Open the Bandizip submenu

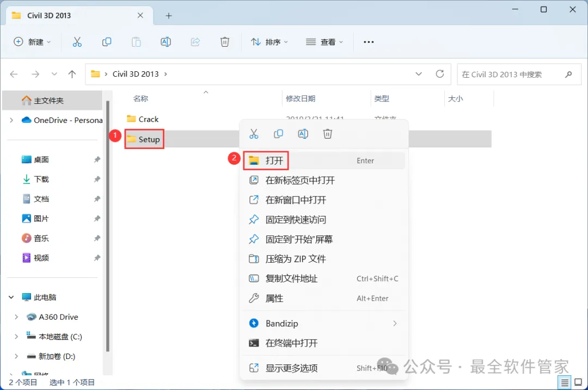pos(324,323)
